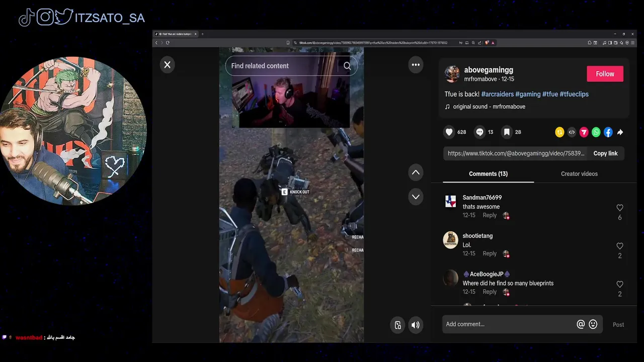Click the Copy link button
The image size is (644, 362).
click(x=605, y=153)
